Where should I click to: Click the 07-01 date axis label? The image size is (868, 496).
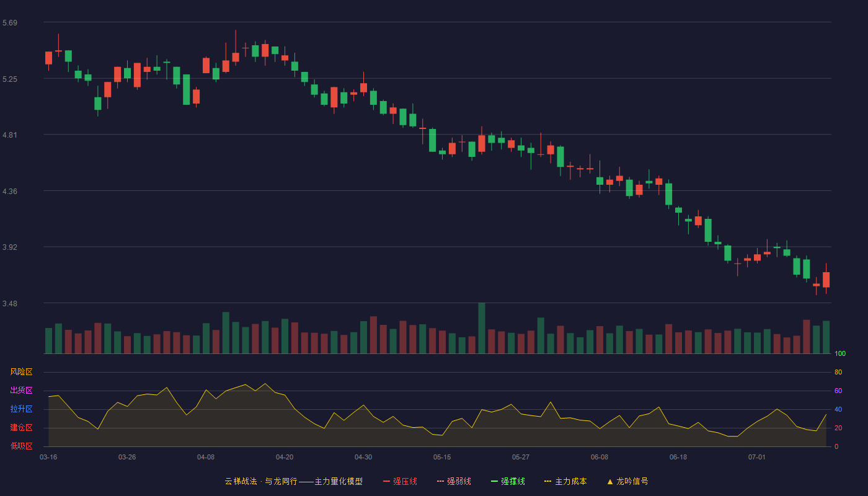tap(757, 457)
